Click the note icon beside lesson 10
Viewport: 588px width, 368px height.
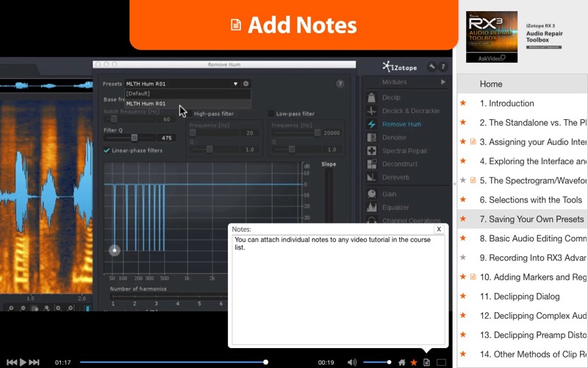[473, 277]
